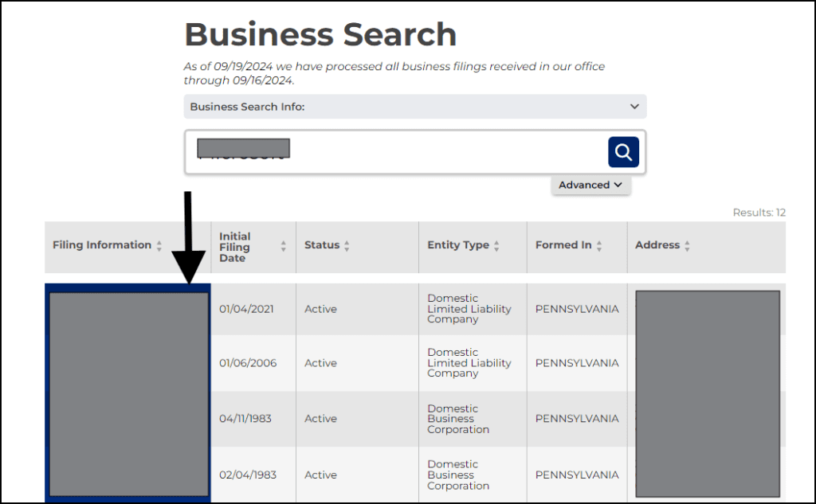
Task: Click PENNSYLVANIA in the third result row
Action: (x=577, y=419)
